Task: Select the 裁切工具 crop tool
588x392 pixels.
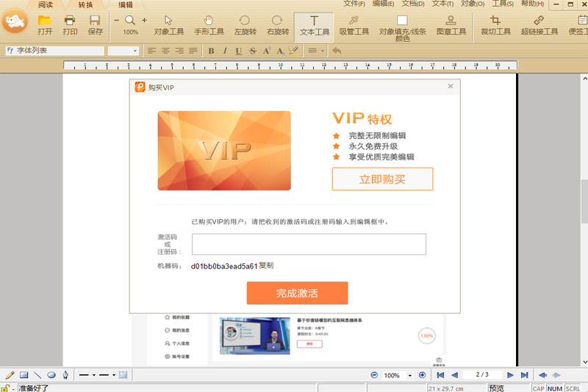Action: [495, 25]
